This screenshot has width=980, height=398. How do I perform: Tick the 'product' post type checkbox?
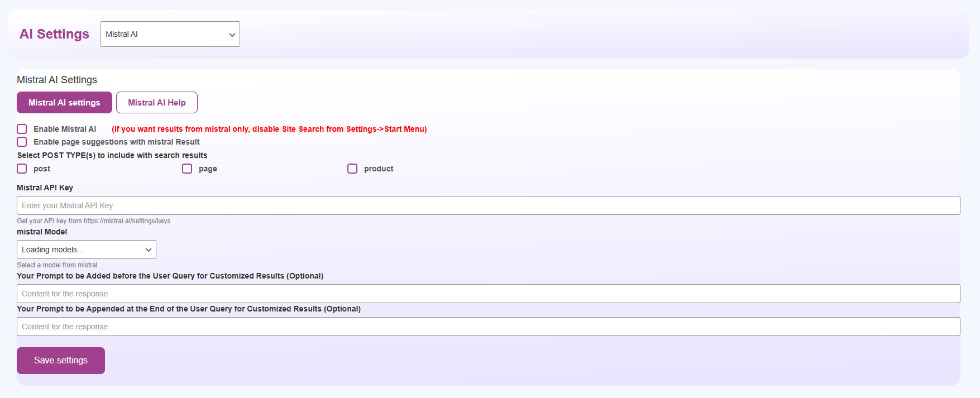[x=352, y=169]
